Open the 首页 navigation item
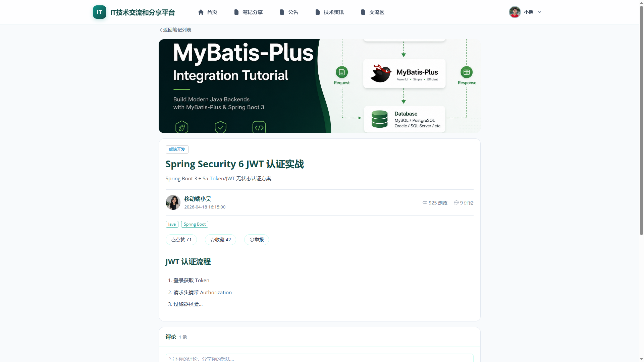The height and width of the screenshot is (362, 644). (x=208, y=12)
